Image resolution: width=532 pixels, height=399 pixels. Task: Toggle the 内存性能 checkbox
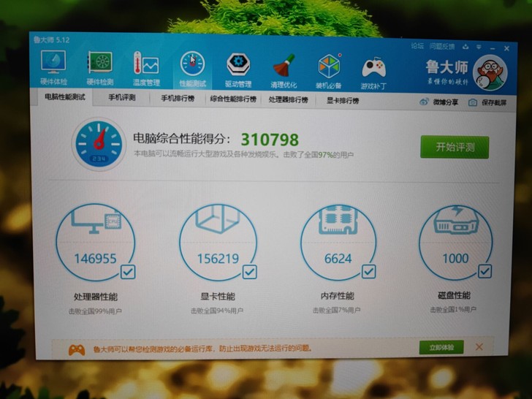[368, 271]
